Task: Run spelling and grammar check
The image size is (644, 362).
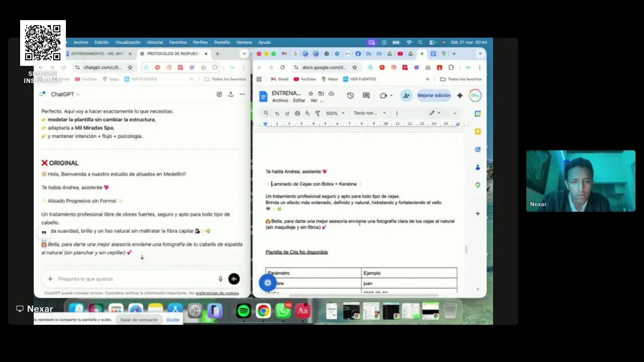Action: coord(307,113)
